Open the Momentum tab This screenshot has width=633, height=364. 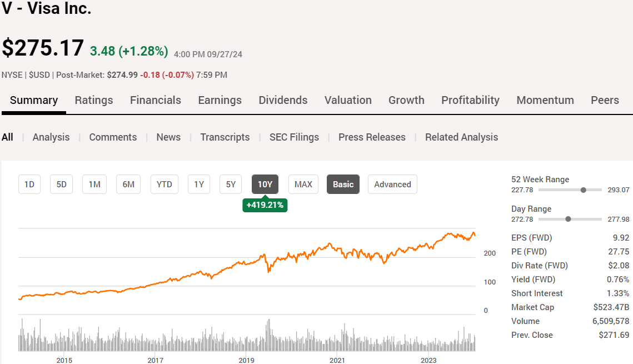pyautogui.click(x=545, y=100)
